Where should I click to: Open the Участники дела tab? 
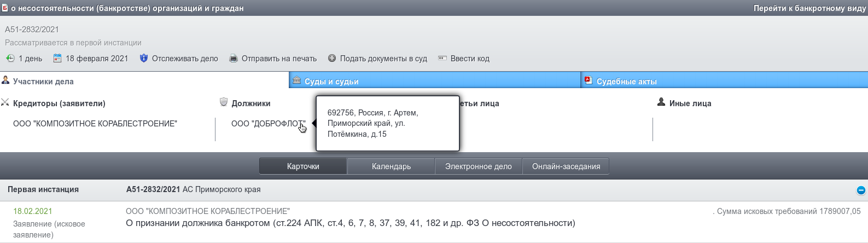click(x=43, y=82)
